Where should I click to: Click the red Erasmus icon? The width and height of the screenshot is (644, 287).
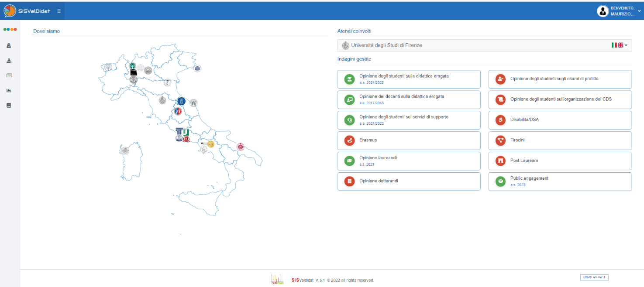pyautogui.click(x=349, y=140)
